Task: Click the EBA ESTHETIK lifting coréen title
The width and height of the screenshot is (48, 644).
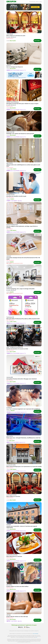Action: tap(23, 165)
